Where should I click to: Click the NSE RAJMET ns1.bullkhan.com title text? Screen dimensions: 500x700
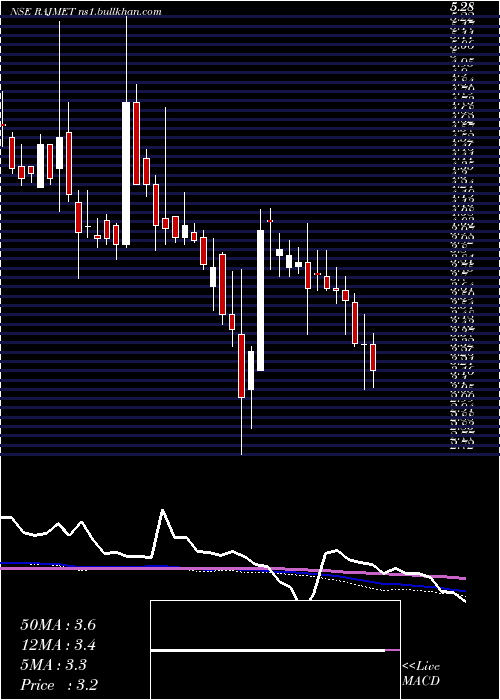pos(85,12)
